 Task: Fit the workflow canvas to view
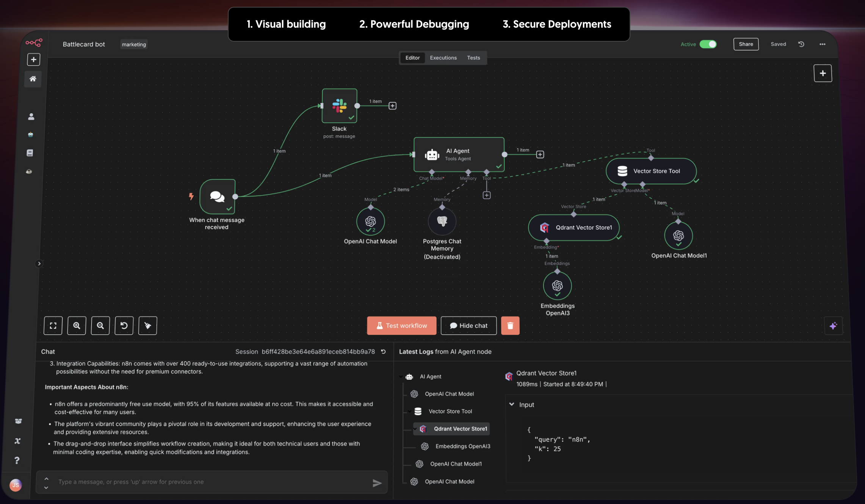click(53, 326)
